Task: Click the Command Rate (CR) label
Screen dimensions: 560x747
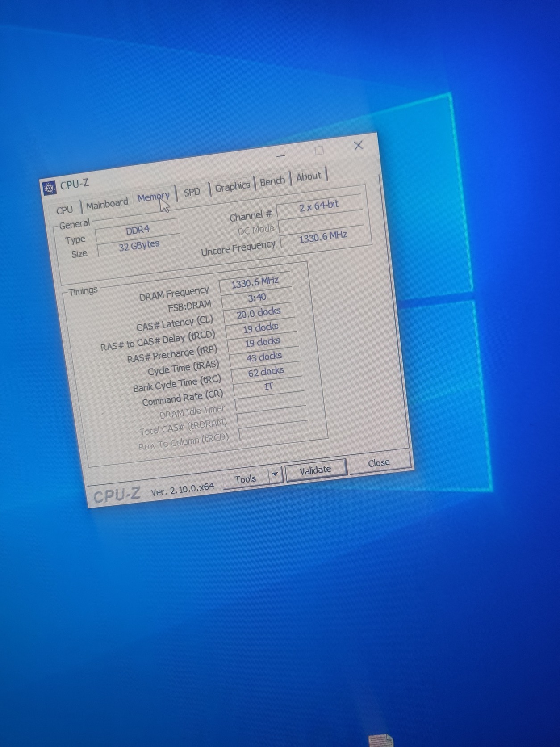Action: click(x=183, y=398)
